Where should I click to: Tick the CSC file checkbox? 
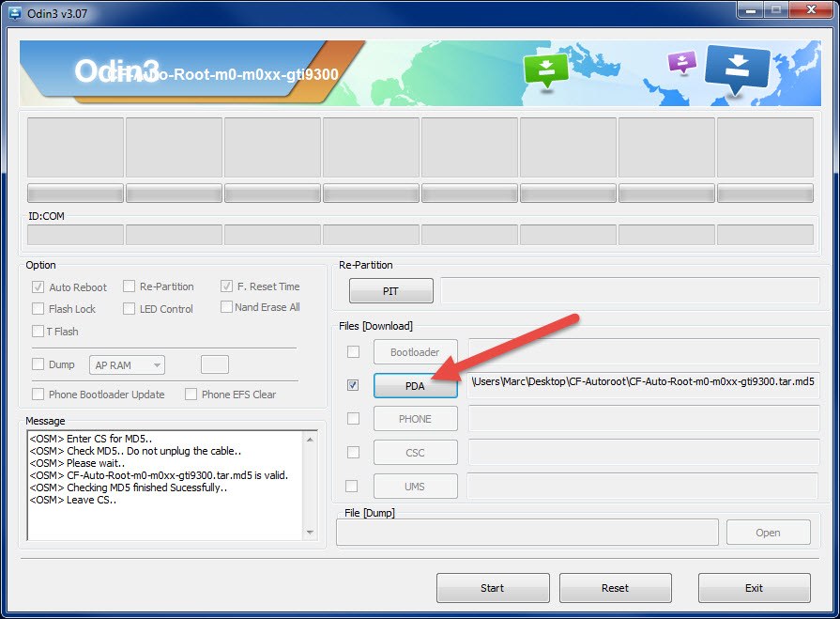click(353, 453)
